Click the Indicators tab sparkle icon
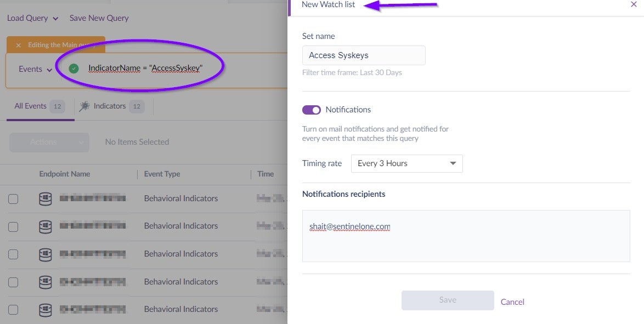The width and height of the screenshot is (644, 324). [x=84, y=106]
